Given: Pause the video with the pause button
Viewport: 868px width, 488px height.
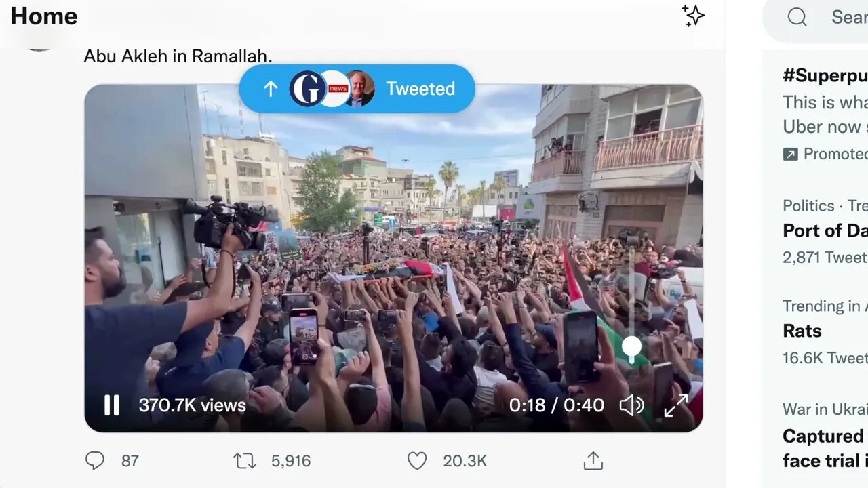Looking at the screenshot, I should pyautogui.click(x=112, y=405).
